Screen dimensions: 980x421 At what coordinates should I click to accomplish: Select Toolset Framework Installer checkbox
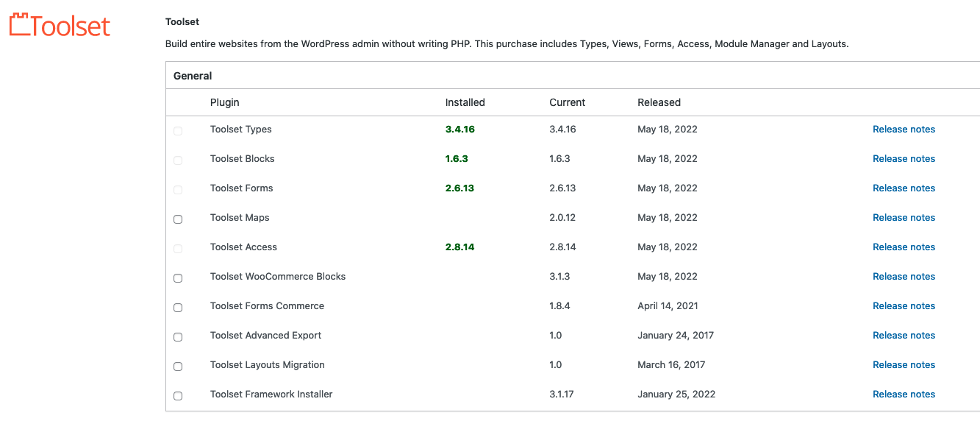click(178, 396)
